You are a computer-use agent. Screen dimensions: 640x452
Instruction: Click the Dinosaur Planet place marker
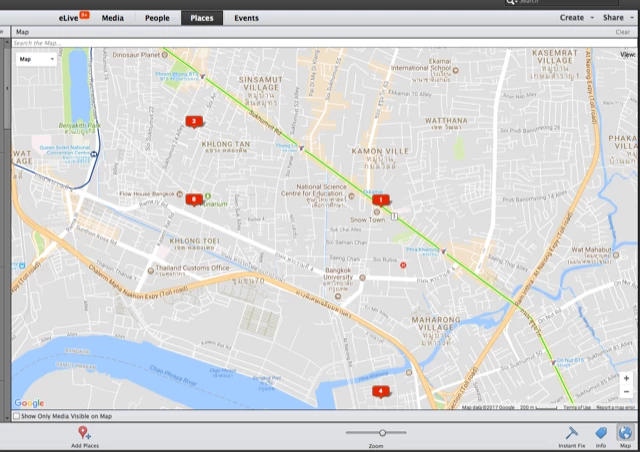pos(165,55)
